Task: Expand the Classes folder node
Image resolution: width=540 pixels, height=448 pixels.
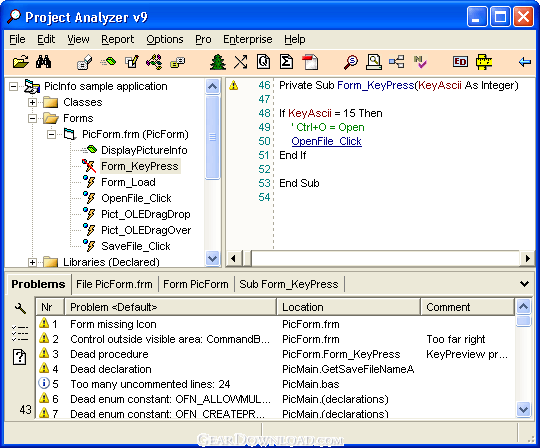Action: pos(32,102)
